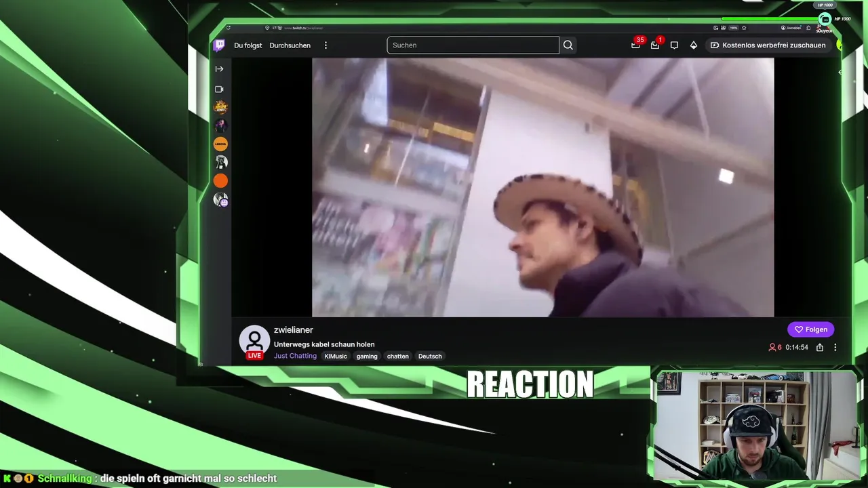The width and height of the screenshot is (868, 488).
Task: Click the Folgen follow button
Action: (x=810, y=329)
